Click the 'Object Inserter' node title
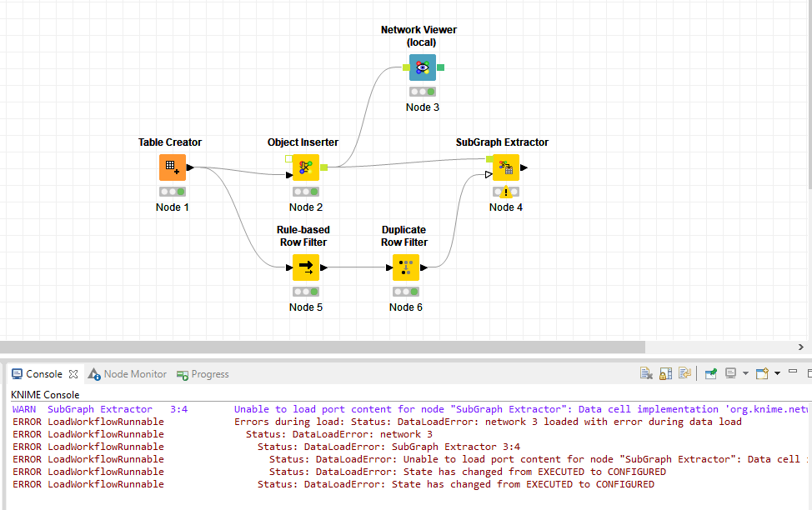The width and height of the screenshot is (812, 510). click(303, 142)
